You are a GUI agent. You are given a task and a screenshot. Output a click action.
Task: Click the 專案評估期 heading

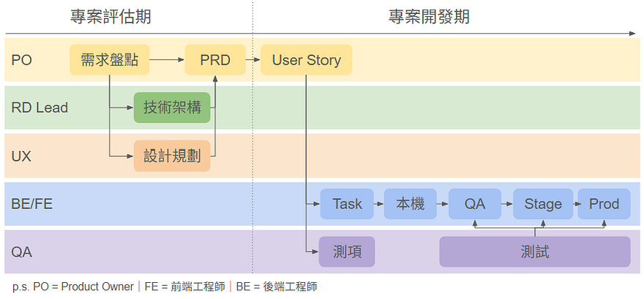(x=111, y=18)
